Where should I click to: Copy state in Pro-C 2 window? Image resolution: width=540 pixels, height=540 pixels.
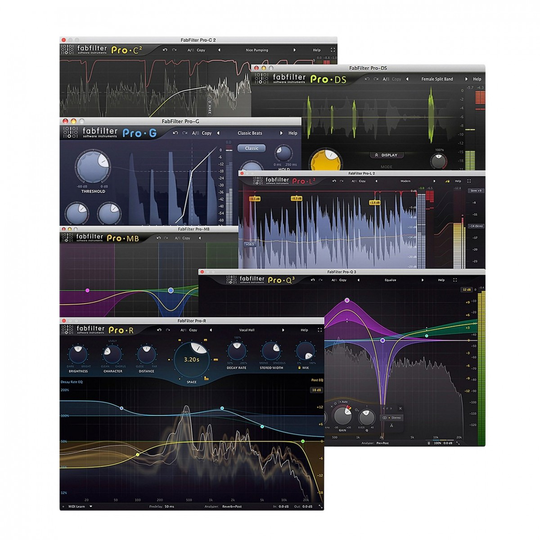(x=201, y=50)
